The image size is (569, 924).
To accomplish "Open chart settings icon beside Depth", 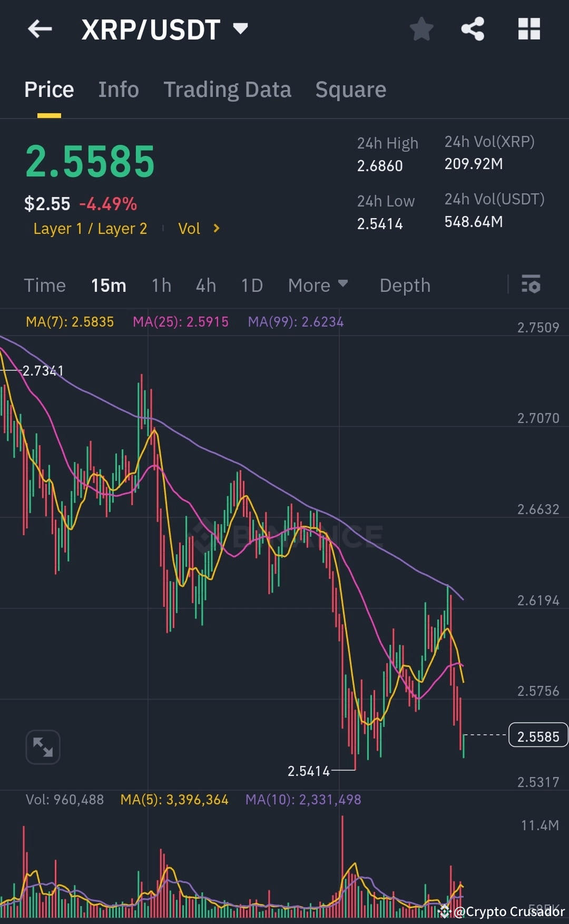I will (x=532, y=285).
